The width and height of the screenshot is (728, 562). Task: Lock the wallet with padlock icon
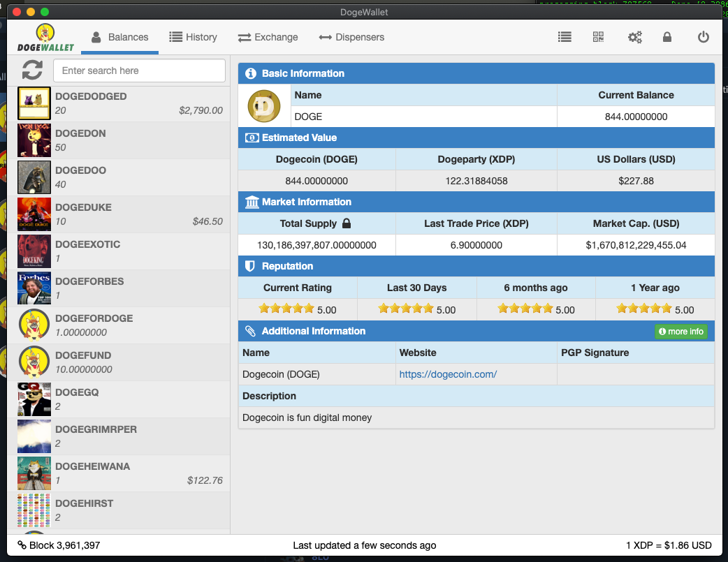[667, 37]
